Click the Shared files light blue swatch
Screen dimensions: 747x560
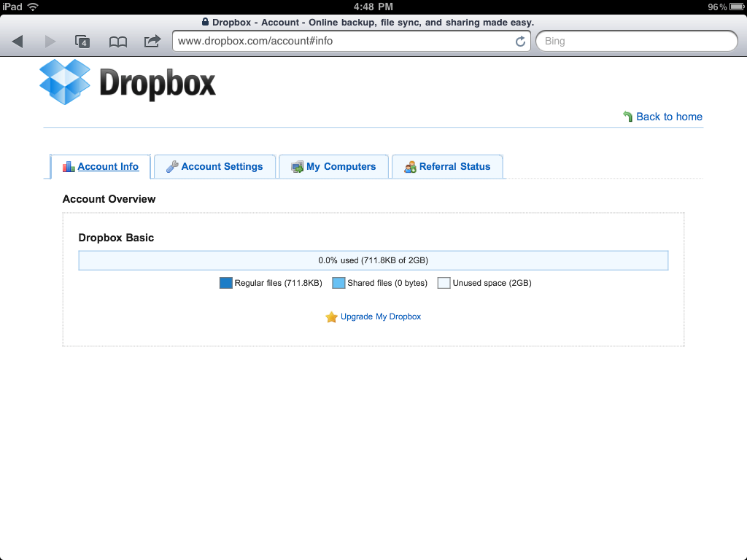[x=338, y=283]
